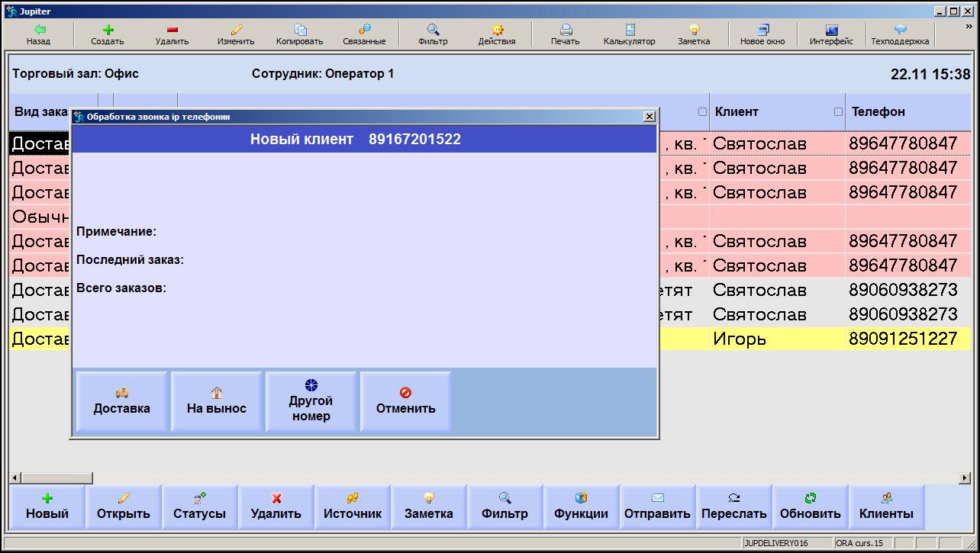Click the Телефон column header

908,111
